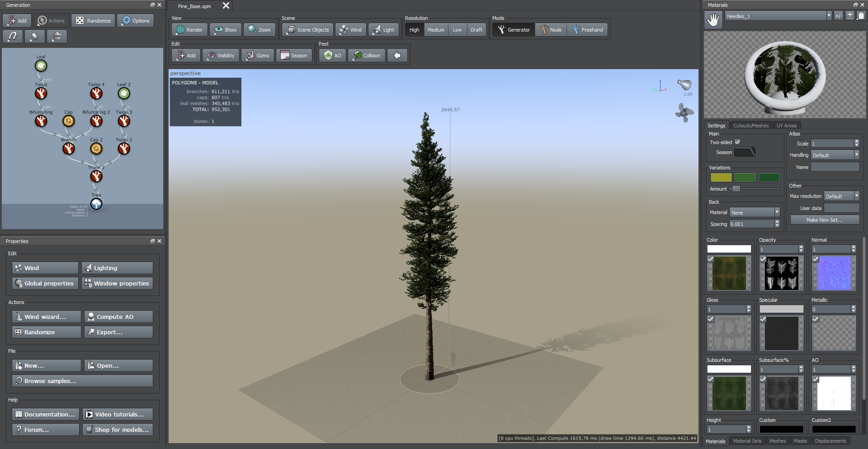Switch to Node mode
The width and height of the screenshot is (868, 449).
[x=551, y=30]
